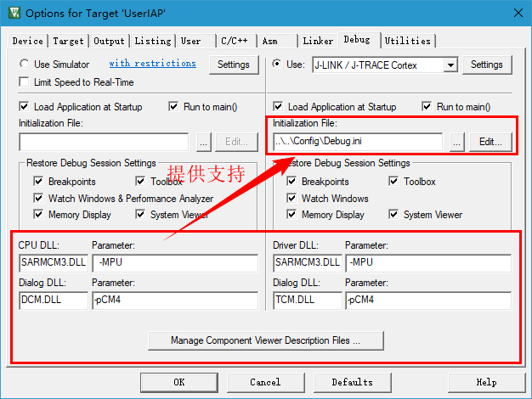Image resolution: width=532 pixels, height=399 pixels.
Task: Browse for debugger initialization file
Action: coord(457,142)
